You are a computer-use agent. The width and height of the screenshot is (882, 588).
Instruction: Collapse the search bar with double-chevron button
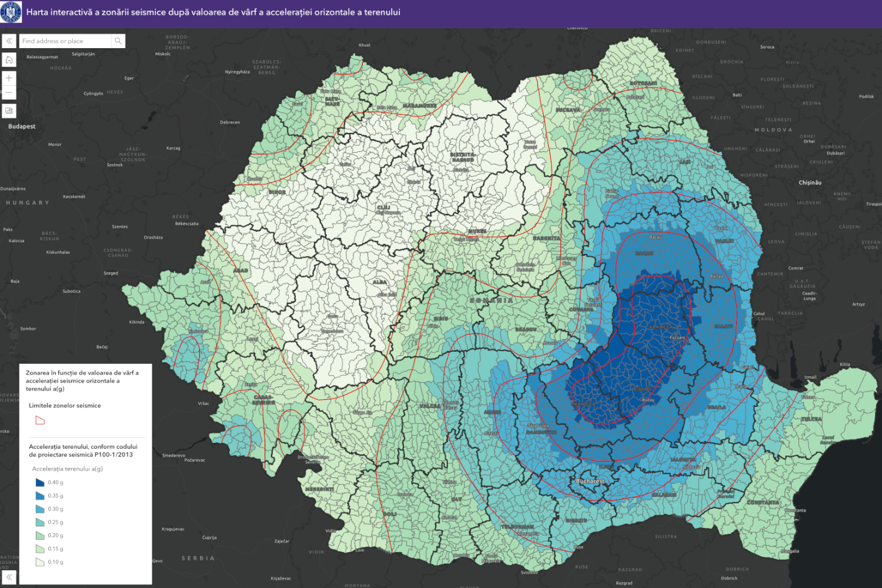tap(9, 41)
